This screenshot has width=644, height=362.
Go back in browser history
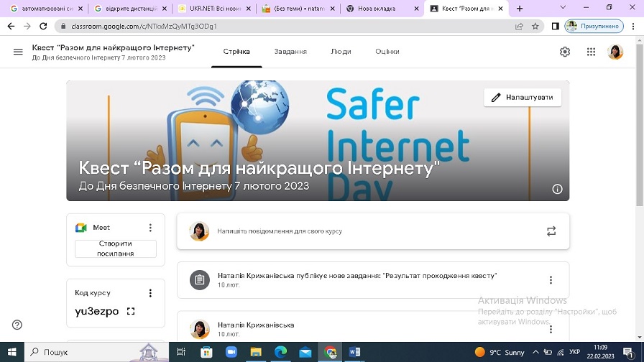pos(11,27)
